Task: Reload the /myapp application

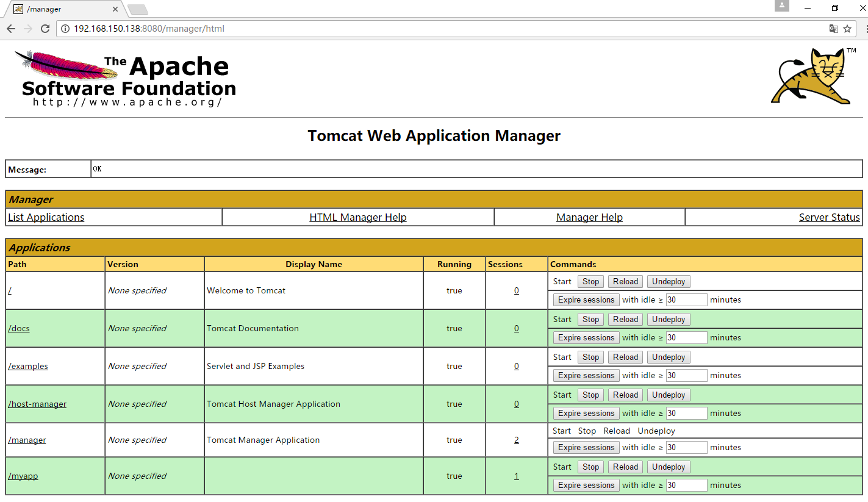Action: point(625,467)
